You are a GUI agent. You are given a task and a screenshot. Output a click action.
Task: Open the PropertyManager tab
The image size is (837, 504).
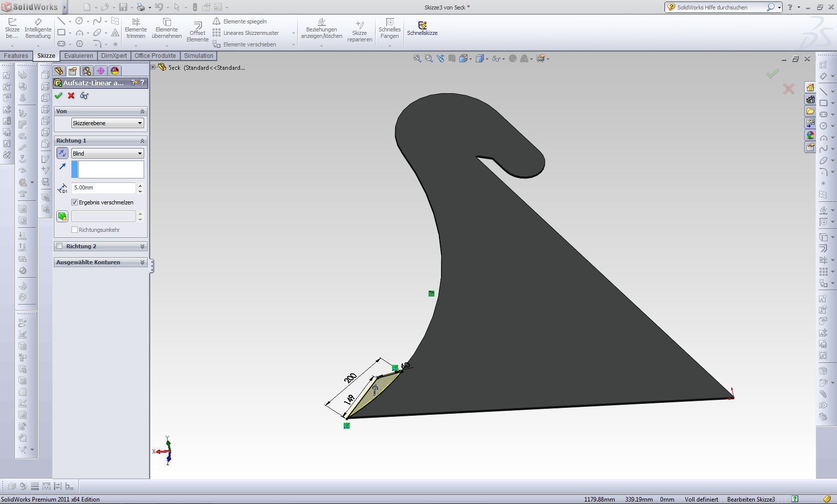click(73, 71)
